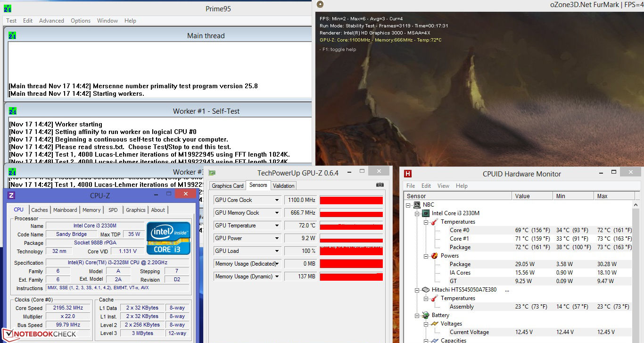
Task: Open the Advanced menu in Prime95
Action: pos(51,21)
